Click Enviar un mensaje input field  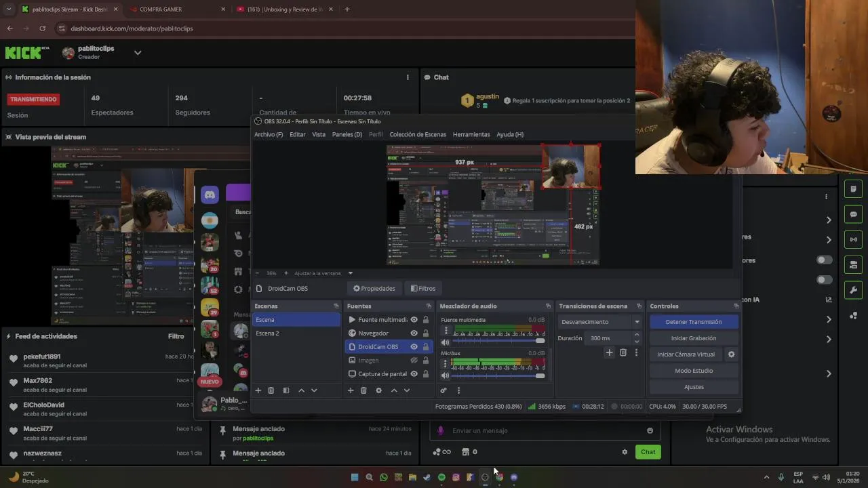pos(546,430)
